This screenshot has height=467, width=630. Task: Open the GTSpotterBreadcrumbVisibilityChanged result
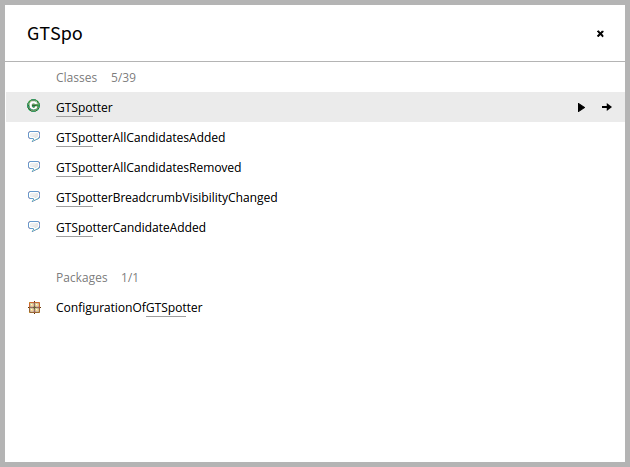point(167,198)
